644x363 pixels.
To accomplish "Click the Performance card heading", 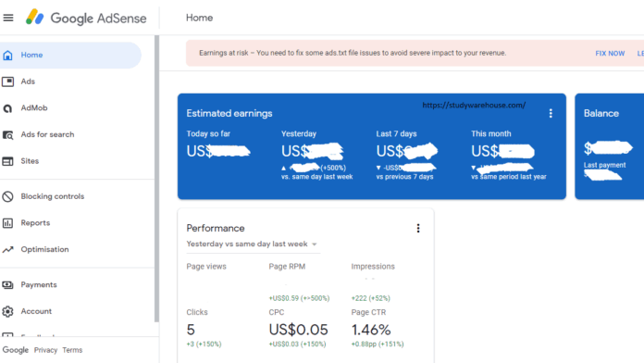I will pyautogui.click(x=216, y=228).
